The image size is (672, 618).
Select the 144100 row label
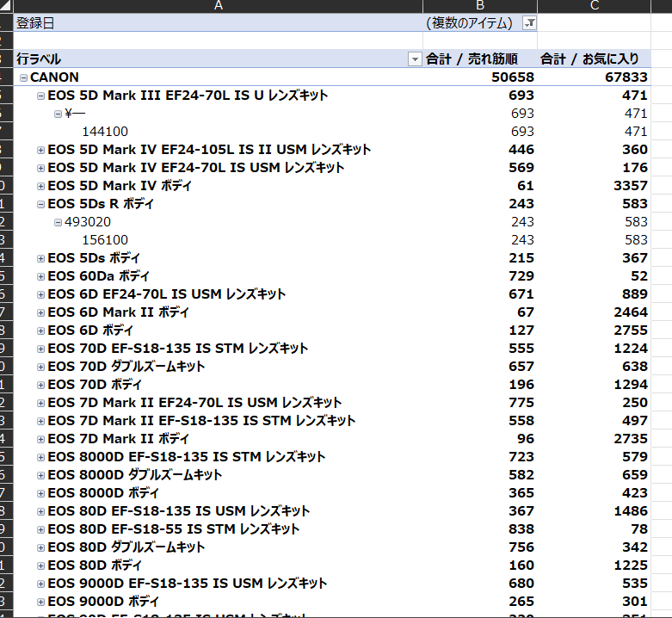[x=105, y=132]
